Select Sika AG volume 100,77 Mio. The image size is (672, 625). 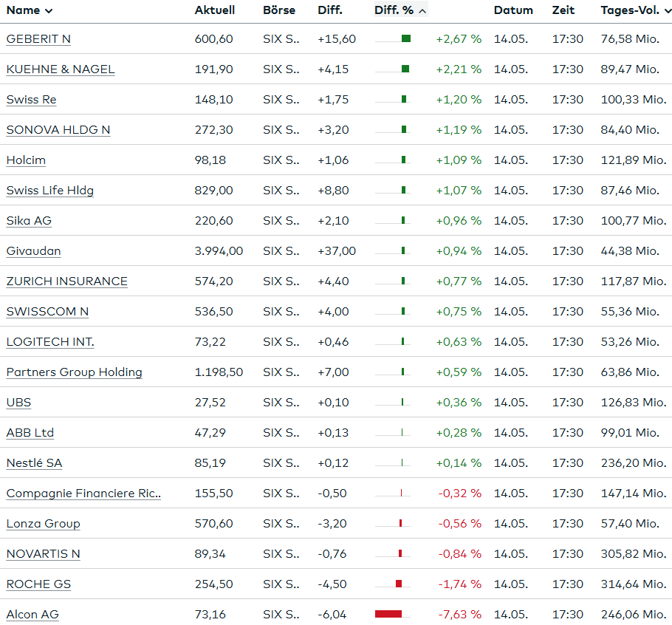634,221
